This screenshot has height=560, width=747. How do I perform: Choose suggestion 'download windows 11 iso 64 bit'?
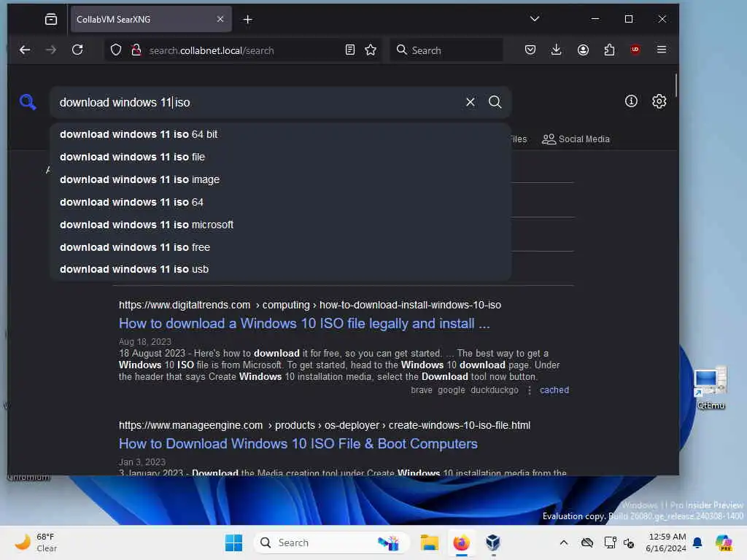(x=281, y=135)
